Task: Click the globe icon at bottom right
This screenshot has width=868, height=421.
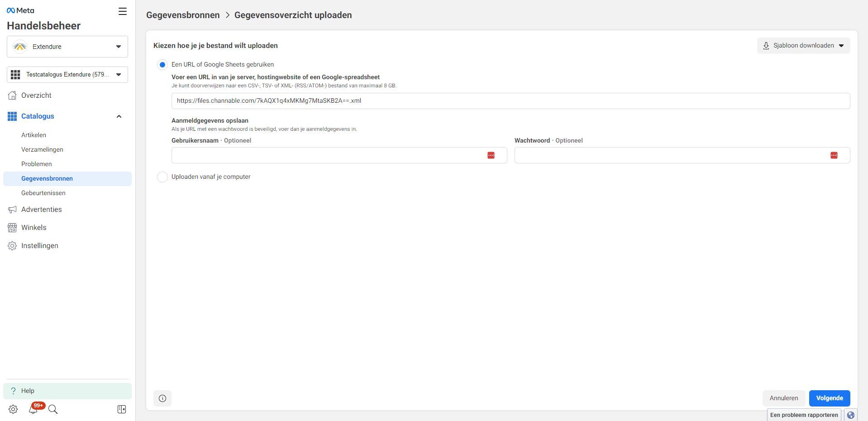Action: (851, 415)
